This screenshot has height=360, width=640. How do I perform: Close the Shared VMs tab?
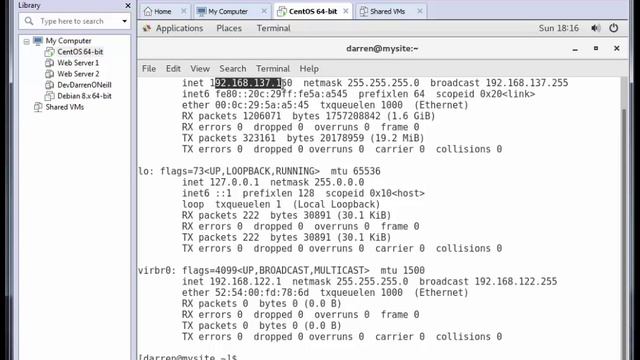coord(420,11)
